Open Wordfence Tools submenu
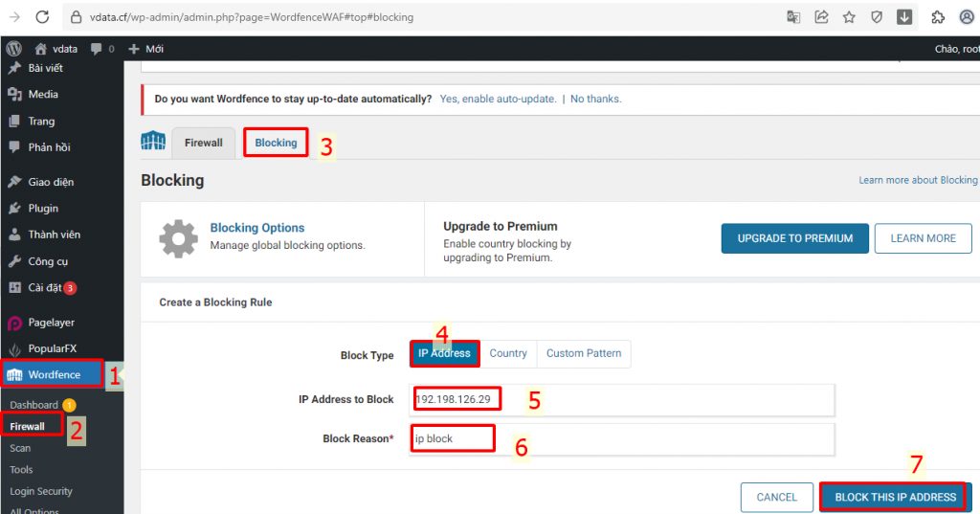The height and width of the screenshot is (514, 980). (21, 470)
